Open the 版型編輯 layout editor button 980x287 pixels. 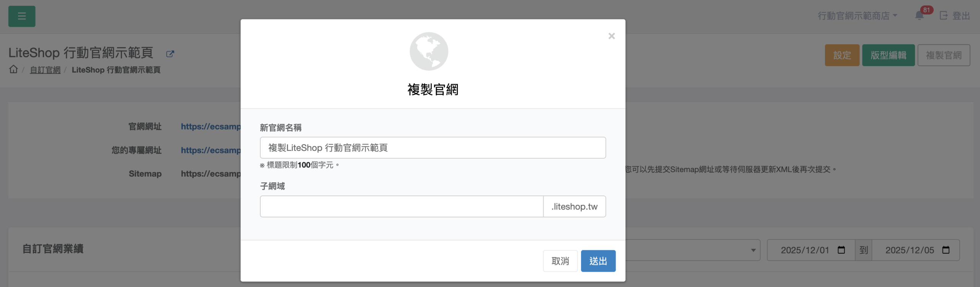pos(888,55)
